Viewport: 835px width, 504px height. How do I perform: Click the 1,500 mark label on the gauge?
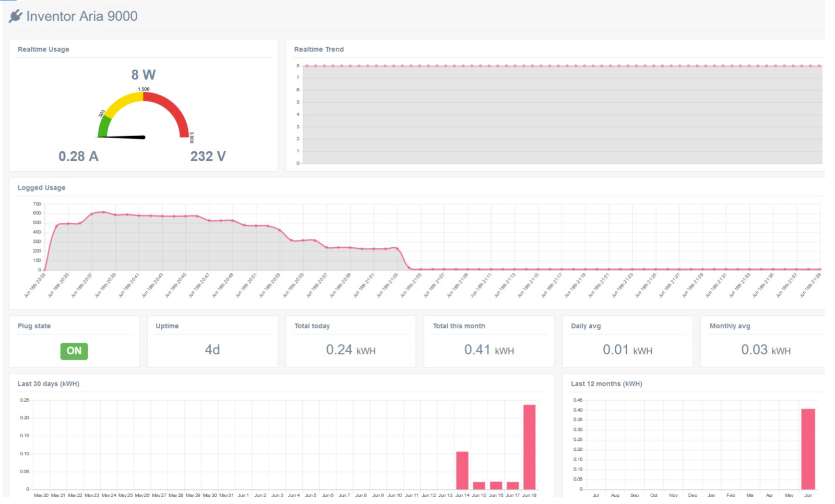pos(144,89)
